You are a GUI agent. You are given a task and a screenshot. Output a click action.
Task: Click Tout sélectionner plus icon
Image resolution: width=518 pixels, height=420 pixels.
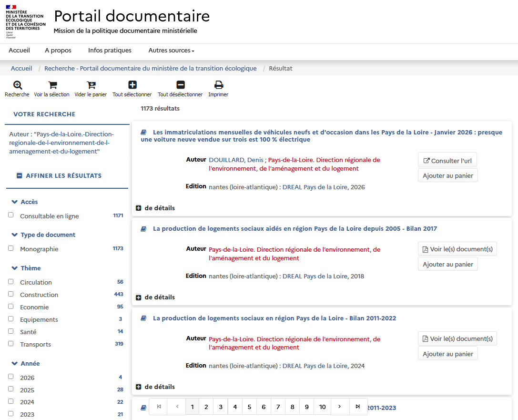[x=132, y=85]
